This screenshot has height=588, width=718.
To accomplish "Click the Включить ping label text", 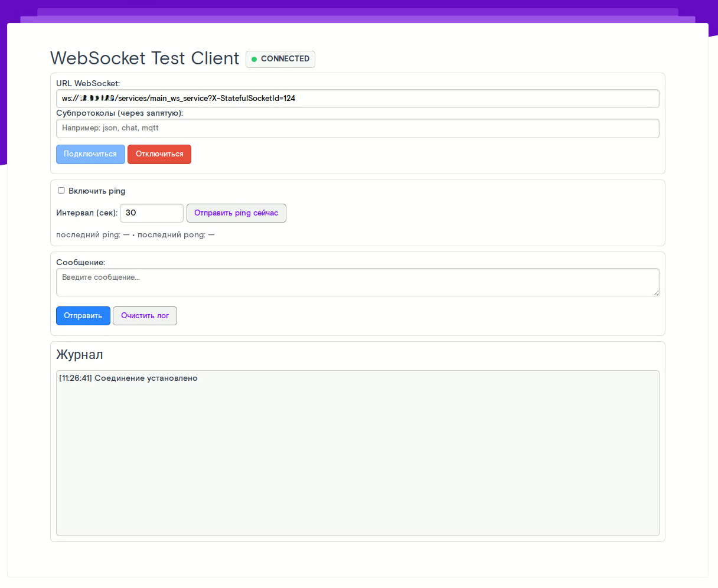I will point(97,191).
